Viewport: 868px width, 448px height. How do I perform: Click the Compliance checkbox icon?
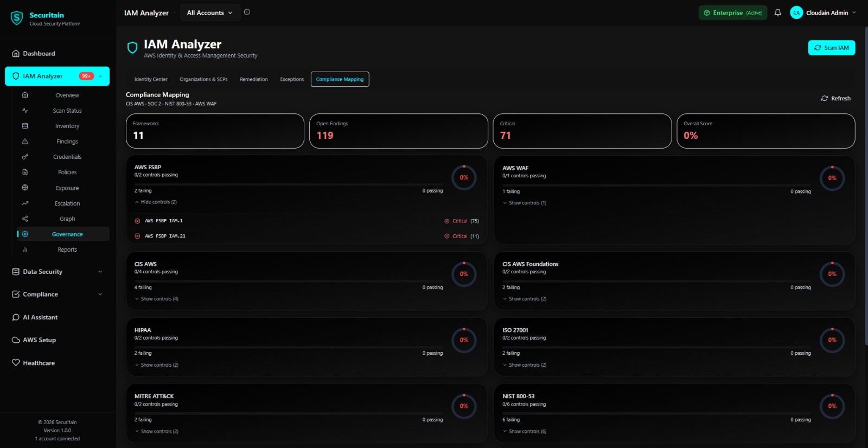[x=16, y=295]
